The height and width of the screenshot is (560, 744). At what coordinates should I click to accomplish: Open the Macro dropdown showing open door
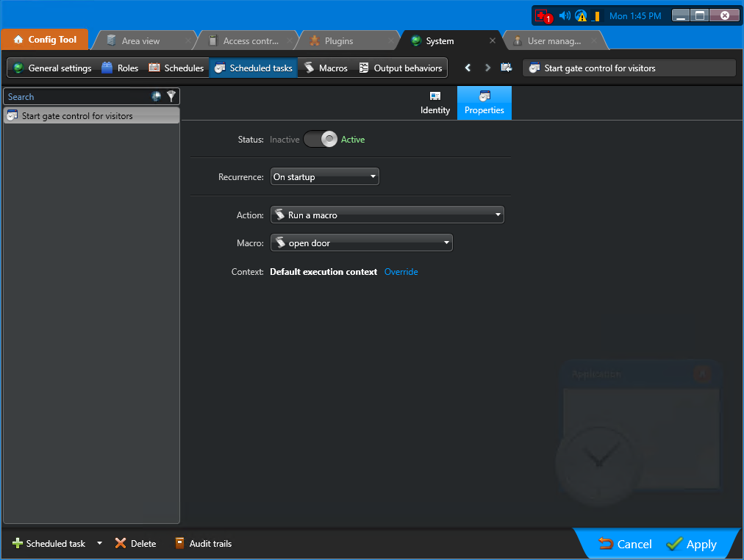pyautogui.click(x=361, y=242)
